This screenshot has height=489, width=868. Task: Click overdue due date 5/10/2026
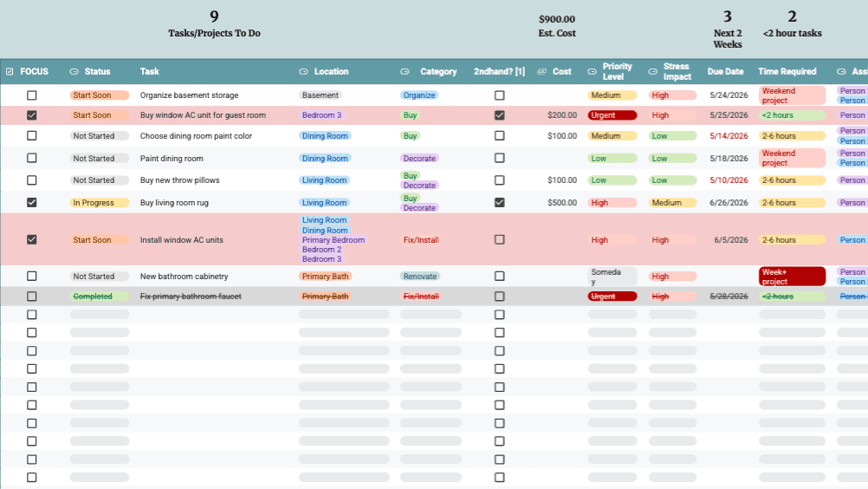[729, 180]
